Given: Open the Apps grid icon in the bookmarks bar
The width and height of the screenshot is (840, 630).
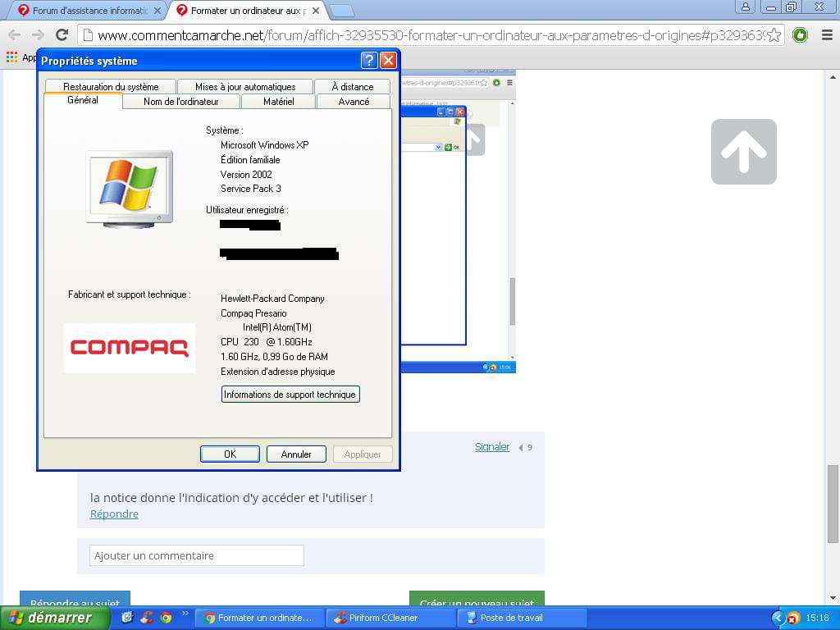Looking at the screenshot, I should click(11, 57).
